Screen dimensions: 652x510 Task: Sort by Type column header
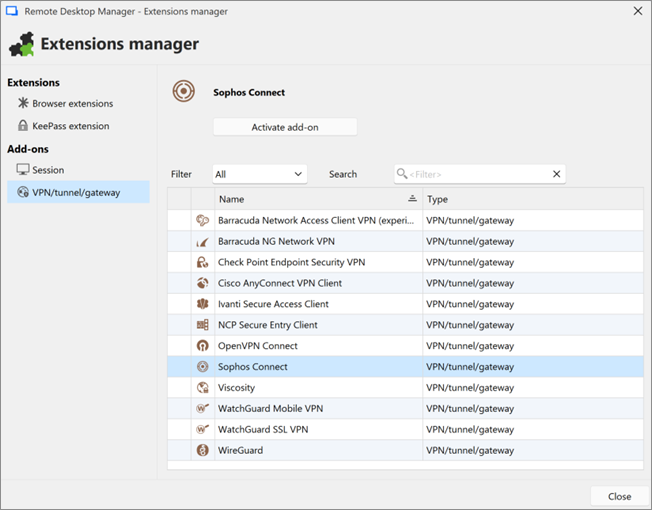tap(533, 199)
